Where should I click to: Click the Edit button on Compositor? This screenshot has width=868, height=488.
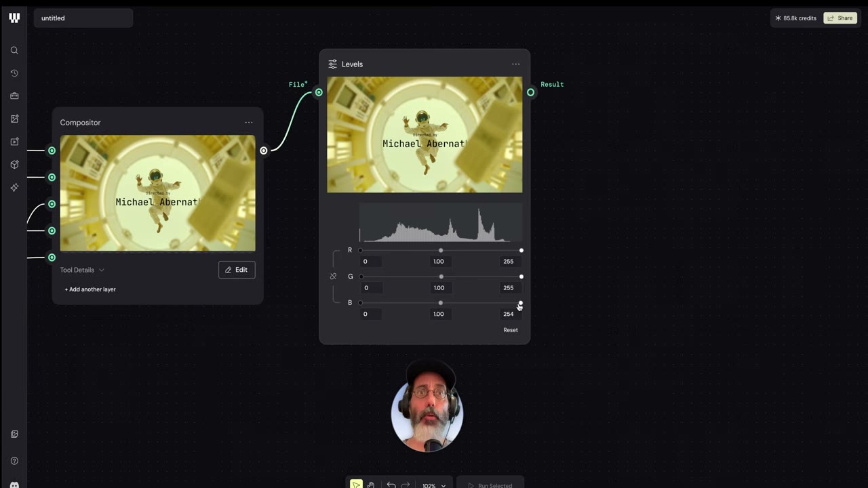pos(237,270)
